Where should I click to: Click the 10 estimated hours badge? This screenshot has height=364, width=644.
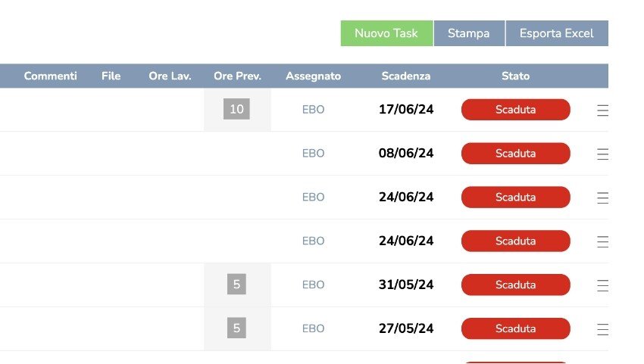tap(236, 110)
